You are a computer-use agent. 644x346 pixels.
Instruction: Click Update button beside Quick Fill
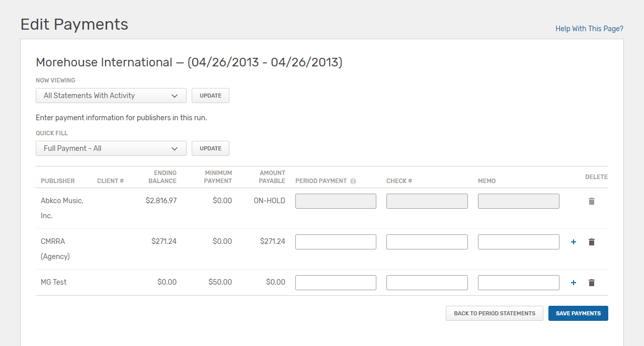(210, 148)
